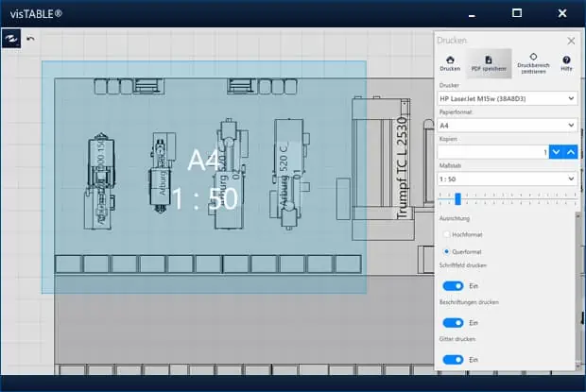Open the Drucker printer dropdown

tap(508, 98)
